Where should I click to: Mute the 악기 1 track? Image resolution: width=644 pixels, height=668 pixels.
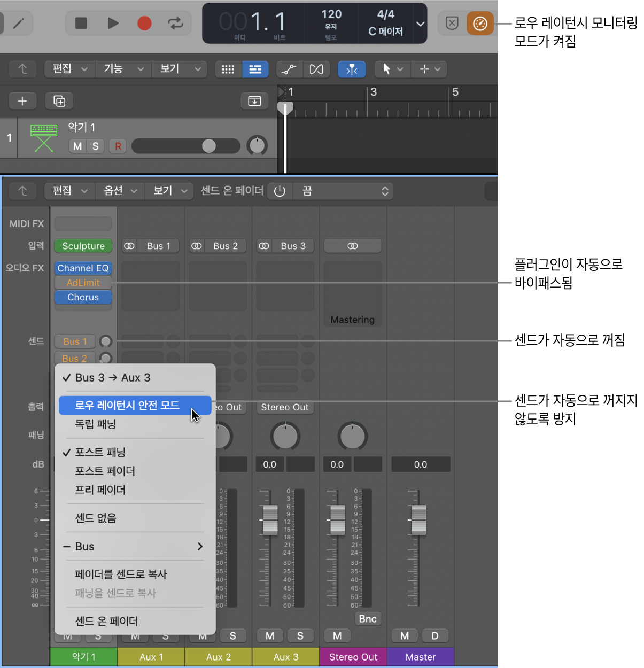[76, 146]
